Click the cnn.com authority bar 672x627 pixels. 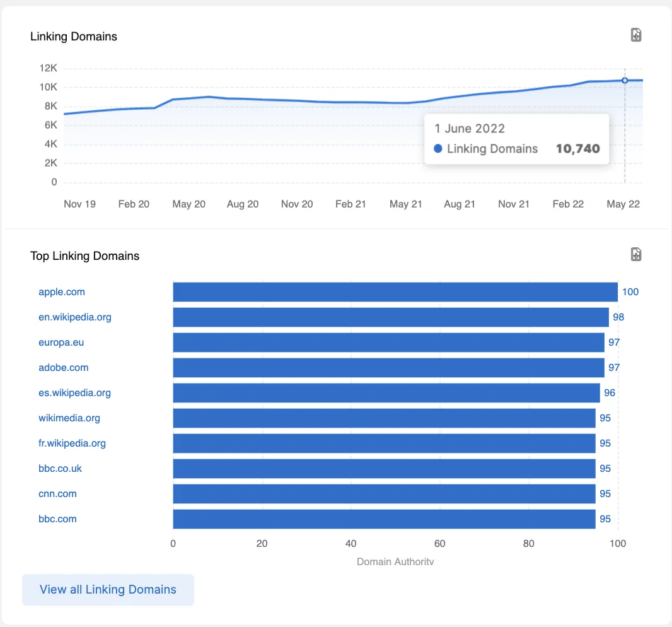[x=384, y=494]
